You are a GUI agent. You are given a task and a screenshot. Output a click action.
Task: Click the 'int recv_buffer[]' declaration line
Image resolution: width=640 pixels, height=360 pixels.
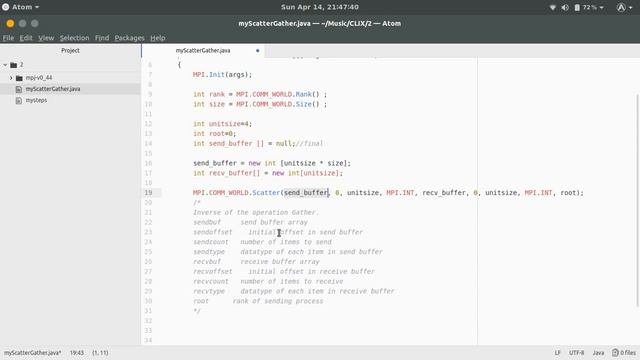[268, 173]
